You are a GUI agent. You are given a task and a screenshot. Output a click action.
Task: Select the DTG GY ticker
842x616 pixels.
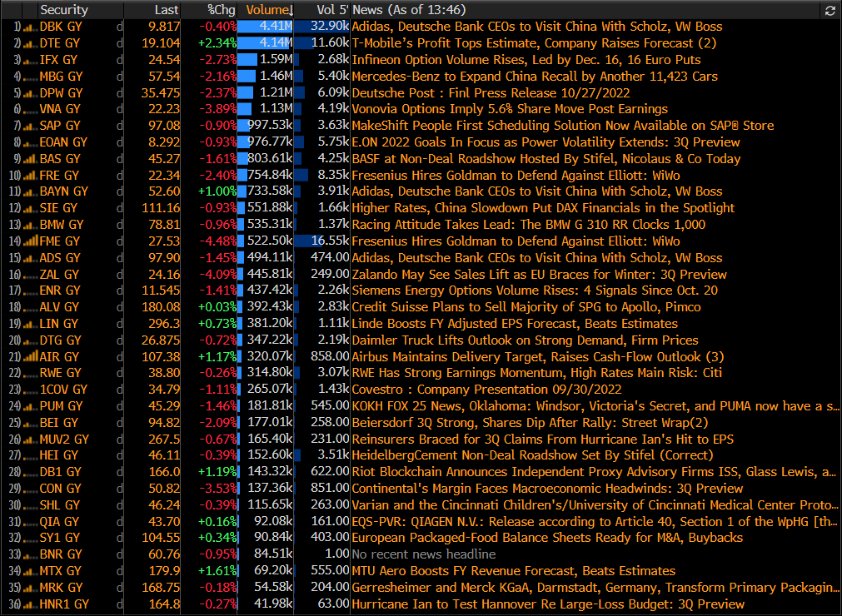pyautogui.click(x=60, y=340)
